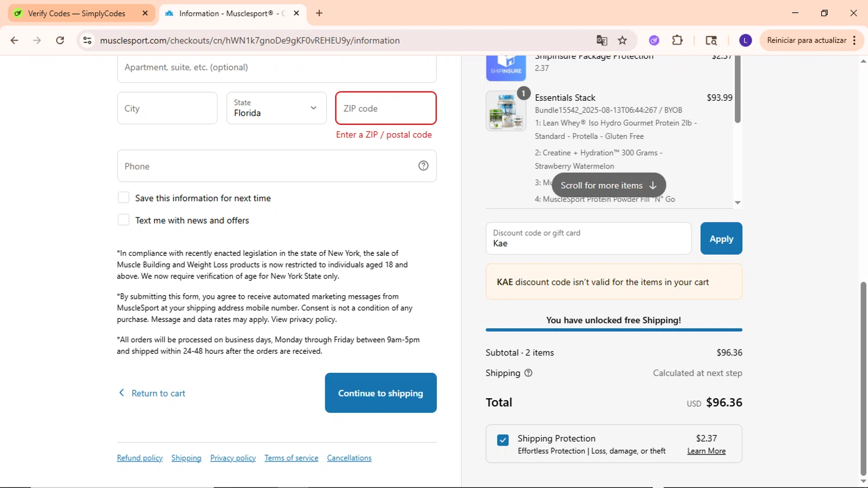This screenshot has height=488, width=868.
Task: Uncheck the Shipping Protection checkbox
Action: 503,440
